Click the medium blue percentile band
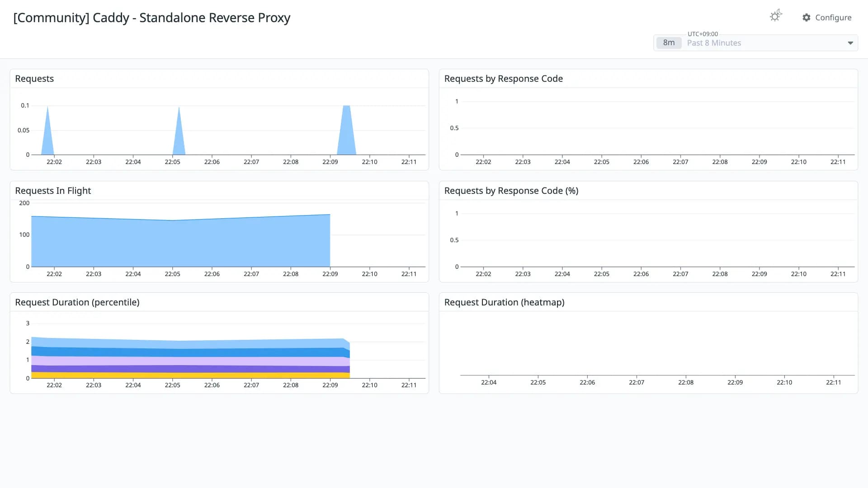Screen dimensions: 868x488 190,352
